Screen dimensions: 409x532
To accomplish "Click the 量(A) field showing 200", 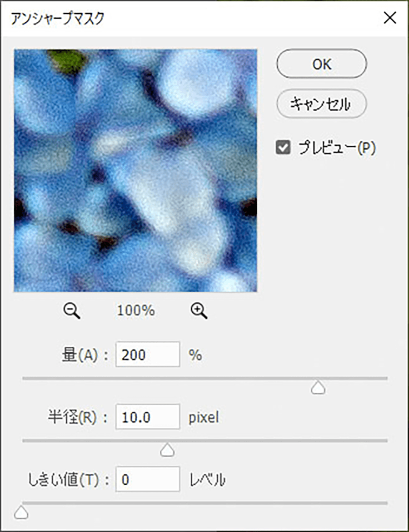I will tap(147, 354).
